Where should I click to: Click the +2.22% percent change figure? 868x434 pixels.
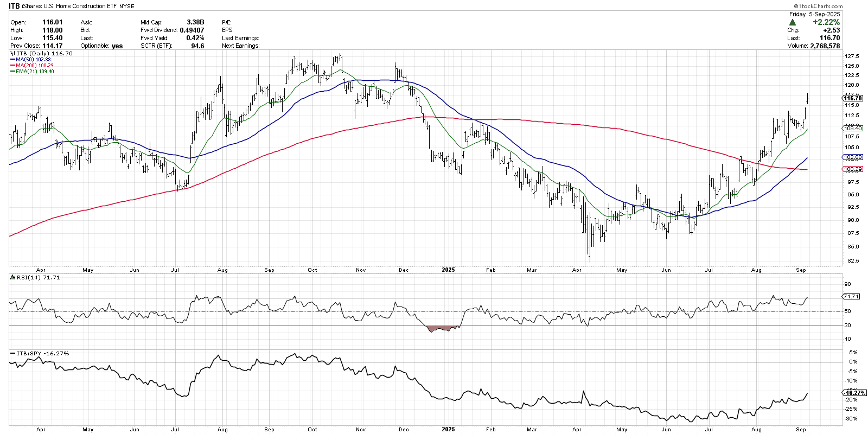tap(826, 22)
